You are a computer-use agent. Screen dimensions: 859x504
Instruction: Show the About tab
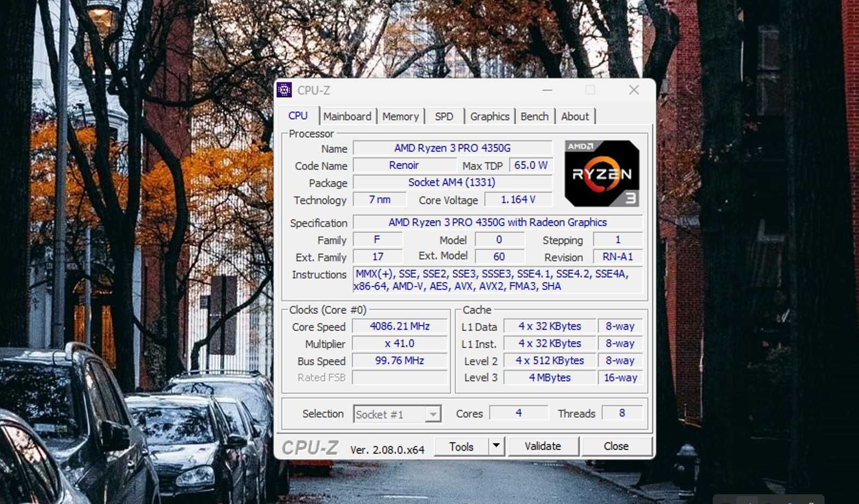[x=575, y=116]
